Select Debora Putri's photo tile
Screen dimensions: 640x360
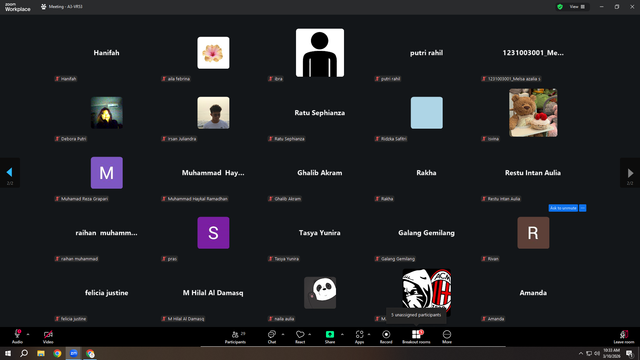tap(107, 113)
